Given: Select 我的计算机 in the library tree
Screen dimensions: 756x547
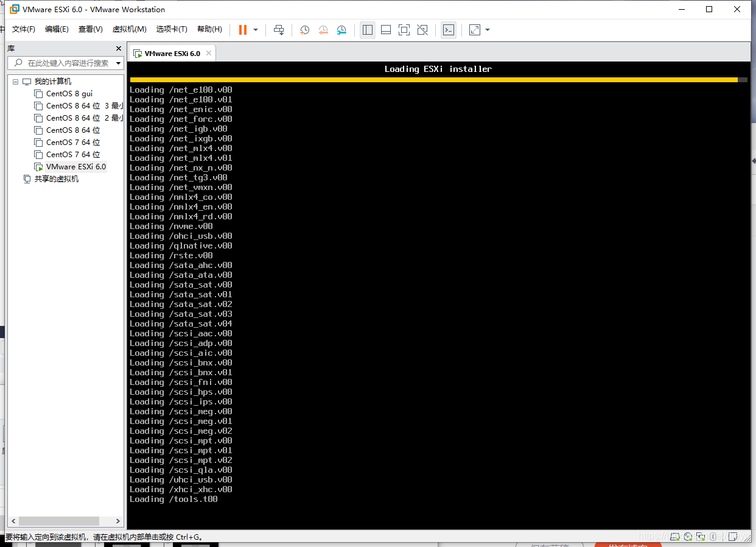Looking at the screenshot, I should pos(53,82).
